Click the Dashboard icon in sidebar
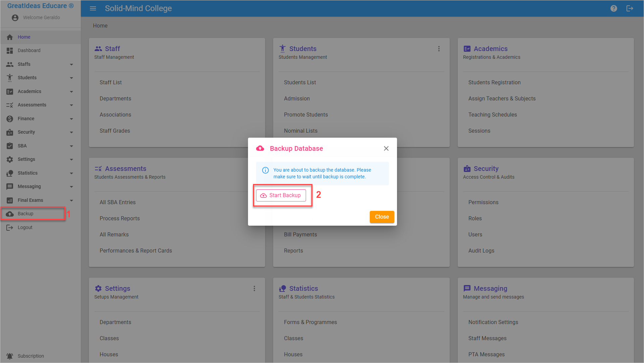This screenshot has height=363, width=644. coord(10,51)
